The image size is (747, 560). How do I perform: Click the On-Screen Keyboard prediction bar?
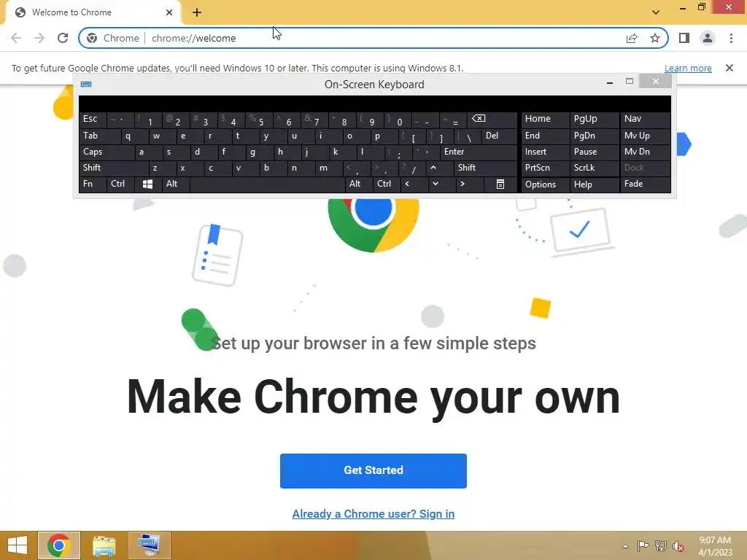tap(375, 104)
